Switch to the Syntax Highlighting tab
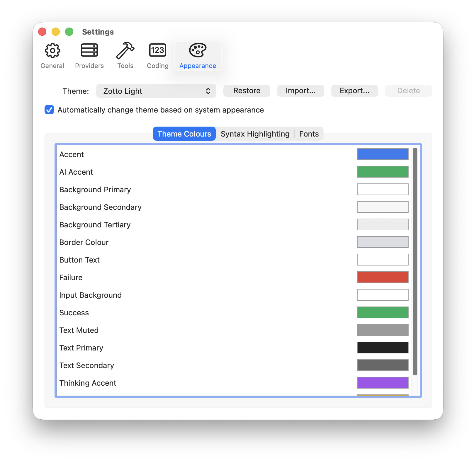476x463 pixels. [x=255, y=134]
